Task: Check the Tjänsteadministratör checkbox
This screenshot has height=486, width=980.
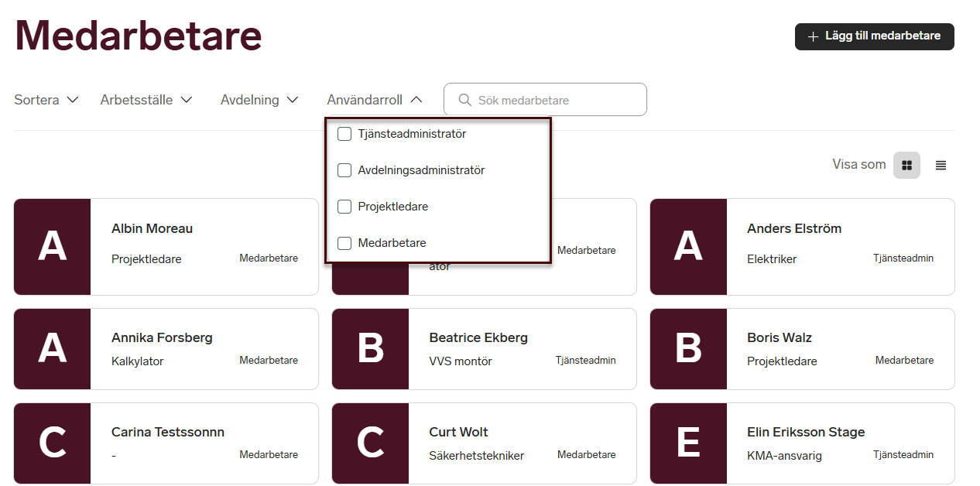Action: [x=344, y=134]
